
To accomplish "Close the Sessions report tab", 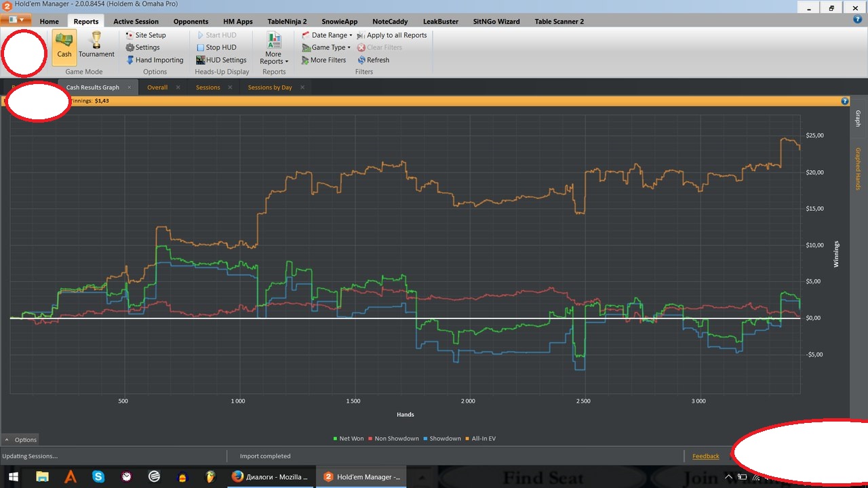I will tap(231, 87).
